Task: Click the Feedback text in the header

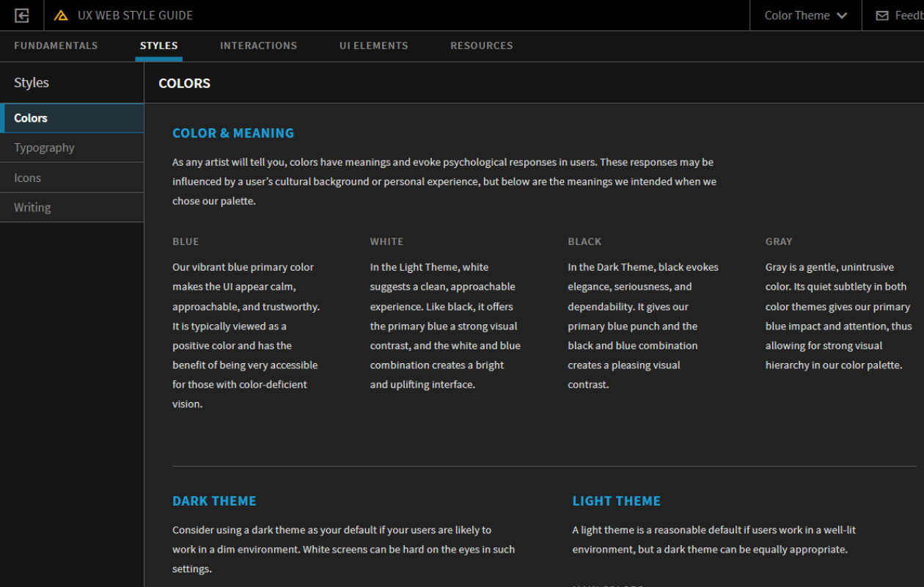Action: point(909,15)
